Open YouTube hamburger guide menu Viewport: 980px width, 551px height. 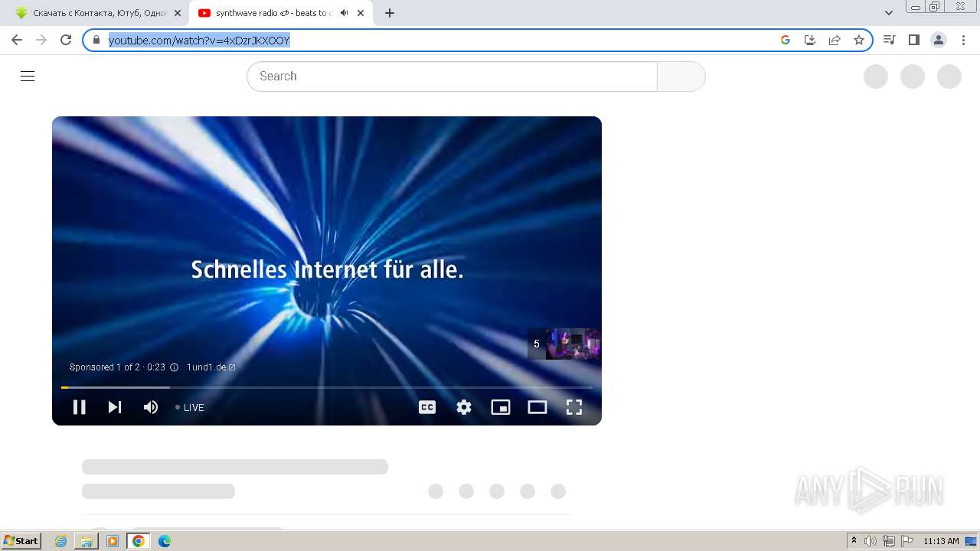tap(28, 77)
